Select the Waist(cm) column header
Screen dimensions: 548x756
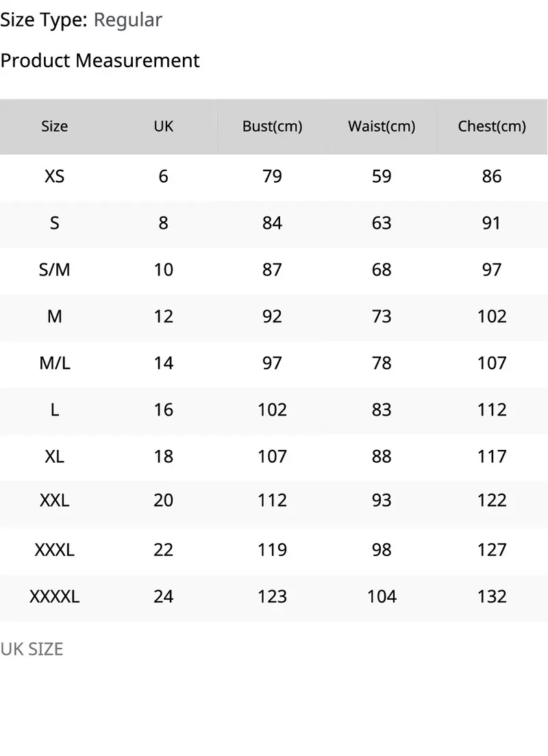click(x=382, y=126)
